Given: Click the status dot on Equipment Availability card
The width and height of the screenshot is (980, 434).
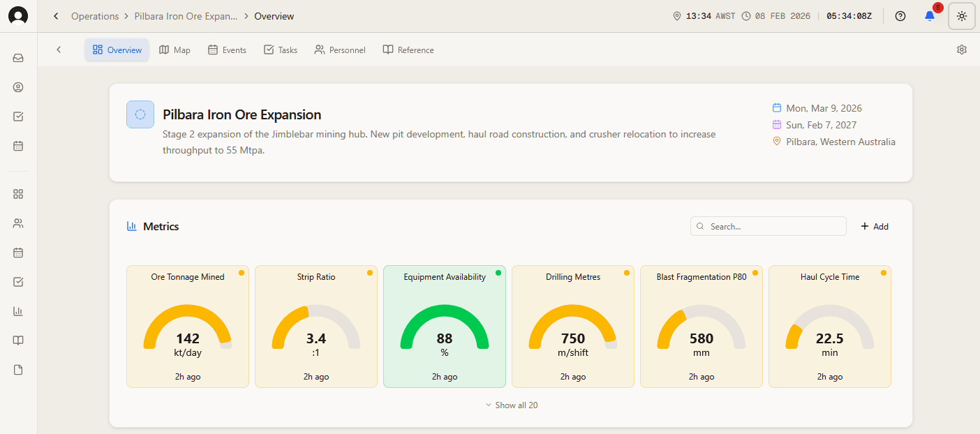Looking at the screenshot, I should [498, 274].
